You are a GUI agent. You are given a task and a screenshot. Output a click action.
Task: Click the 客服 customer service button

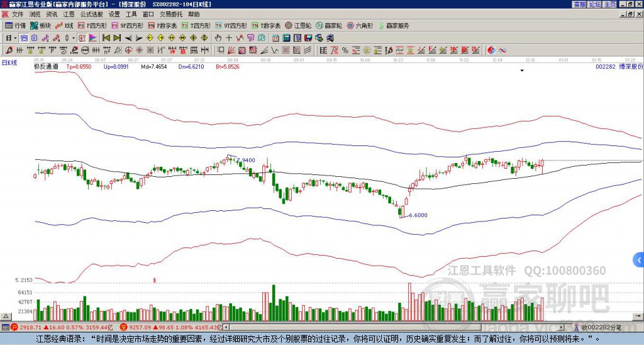coord(579,4)
